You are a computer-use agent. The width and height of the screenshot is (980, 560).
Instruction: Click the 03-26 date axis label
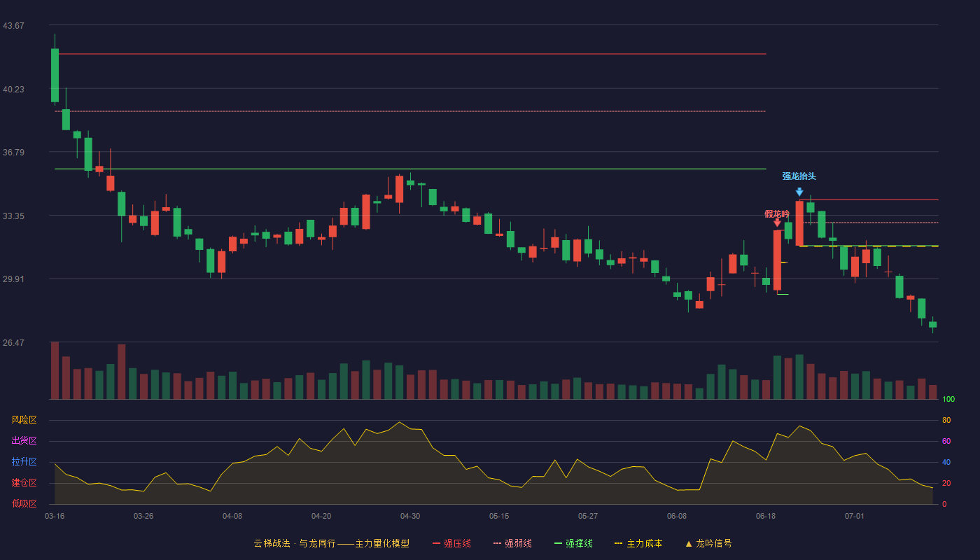143,516
